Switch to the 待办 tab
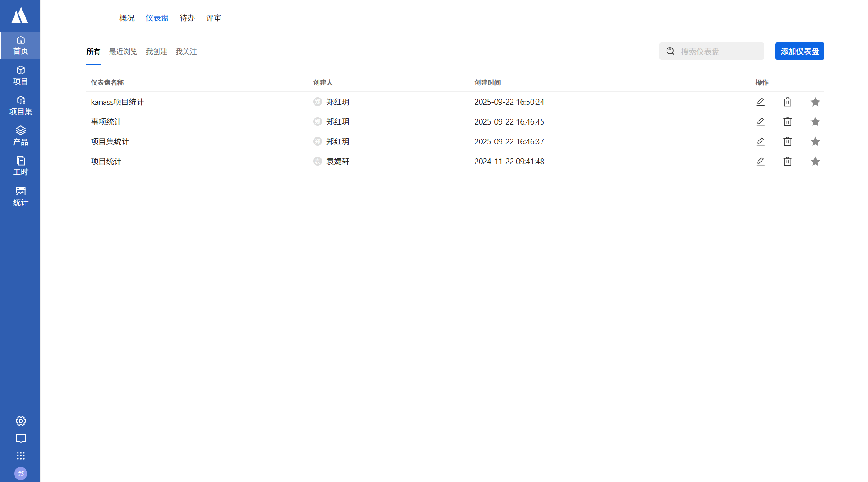The height and width of the screenshot is (482, 868). coord(187,18)
